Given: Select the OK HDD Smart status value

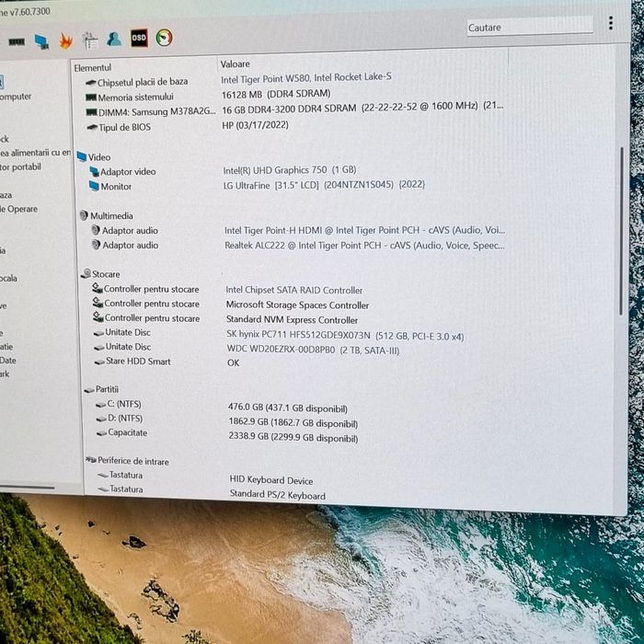Looking at the screenshot, I should click(234, 362).
